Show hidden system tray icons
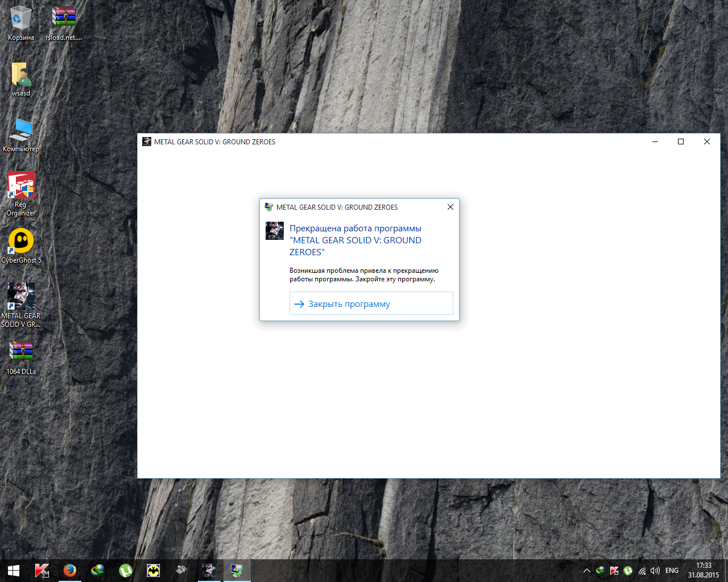Image resolution: width=728 pixels, height=582 pixels. coord(587,571)
